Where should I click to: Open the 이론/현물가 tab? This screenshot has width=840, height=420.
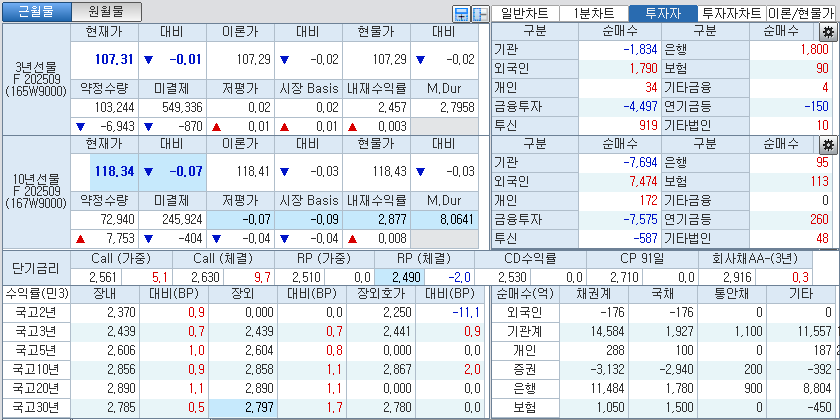(802, 13)
